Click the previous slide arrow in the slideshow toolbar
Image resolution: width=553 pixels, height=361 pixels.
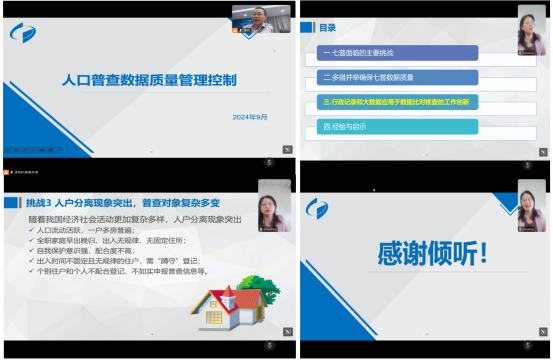coord(8,150)
